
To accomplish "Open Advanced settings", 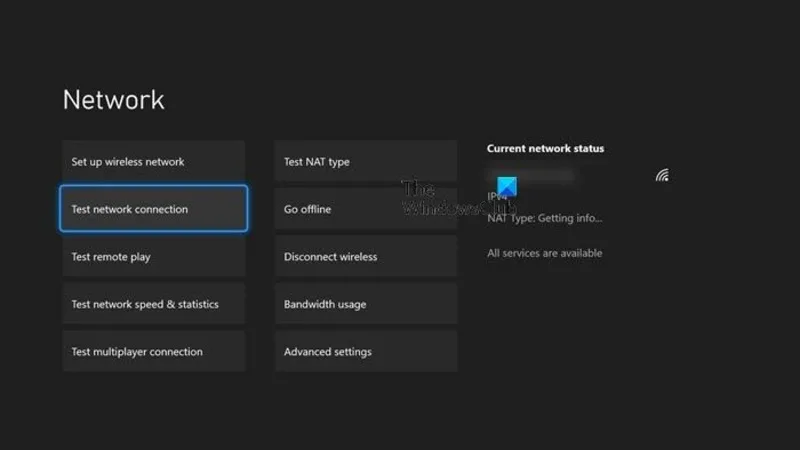I will click(x=366, y=351).
